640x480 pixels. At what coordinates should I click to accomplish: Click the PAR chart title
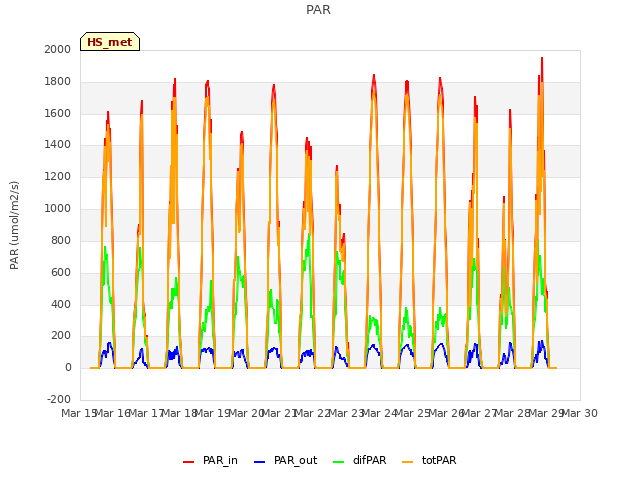pos(318,10)
